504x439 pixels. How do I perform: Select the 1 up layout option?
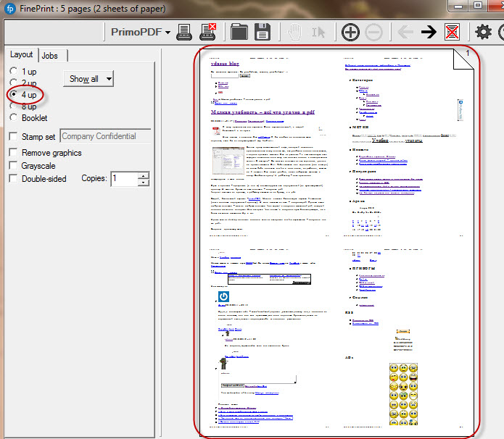click(x=14, y=71)
